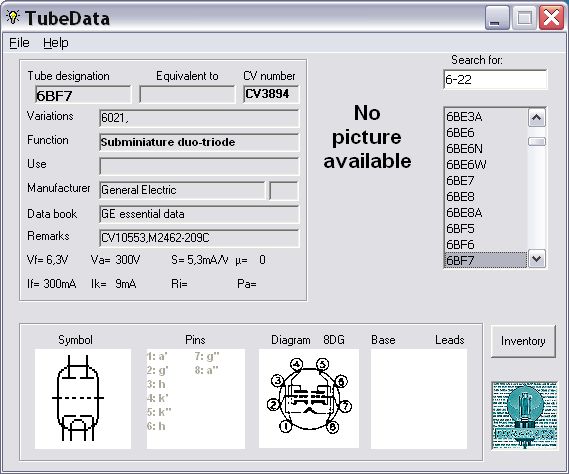This screenshot has width=569, height=474.
Task: Click the TubeData lightbulb title icon
Action: pos(13,17)
